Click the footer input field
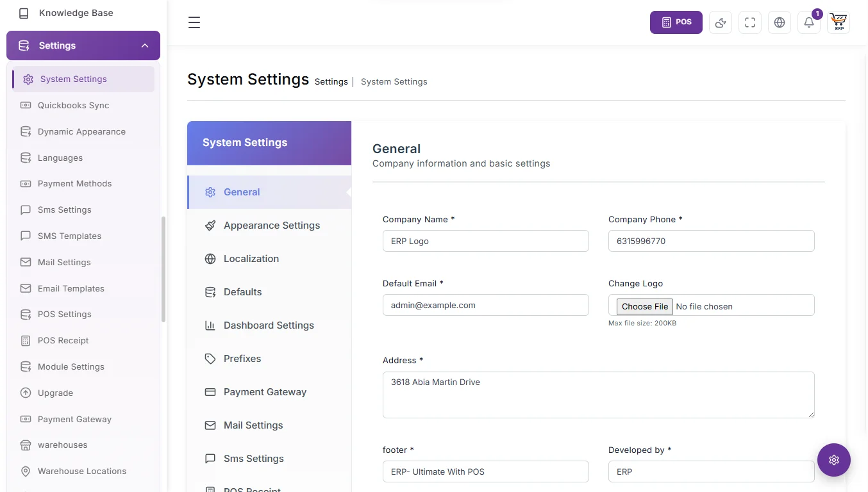This screenshot has width=868, height=492. 486,471
